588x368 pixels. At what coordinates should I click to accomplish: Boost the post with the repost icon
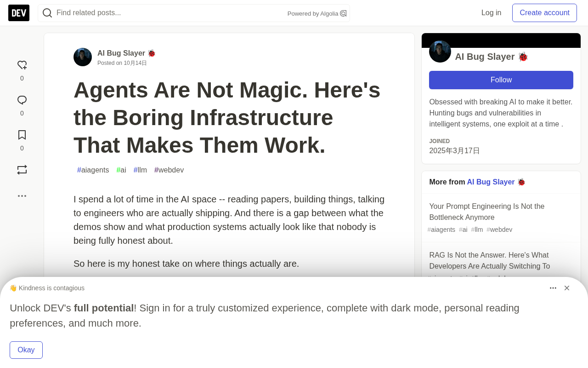click(22, 170)
